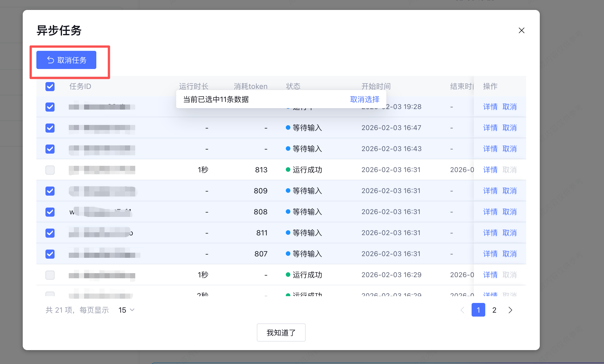The height and width of the screenshot is (364, 604).
Task: Click the next page arrow
Action: coord(510,310)
